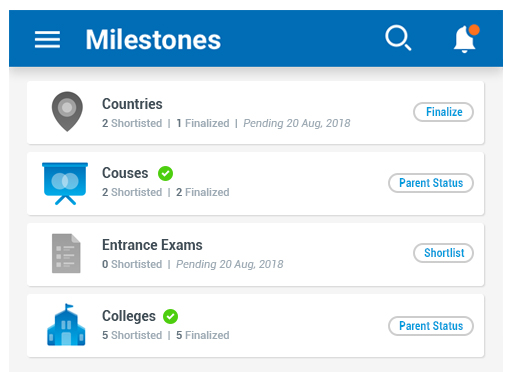Click 0 Shortisted under Entrance Exams
The height and width of the screenshot is (372, 512).
click(x=132, y=264)
